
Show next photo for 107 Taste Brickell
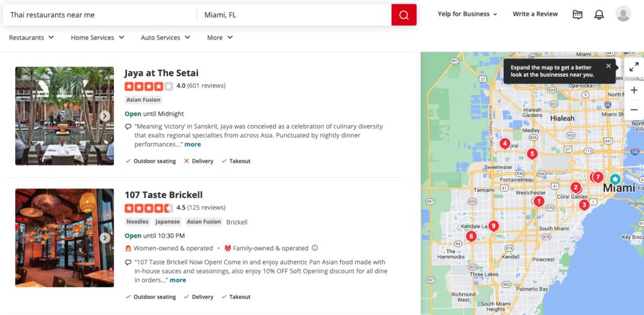coord(105,238)
